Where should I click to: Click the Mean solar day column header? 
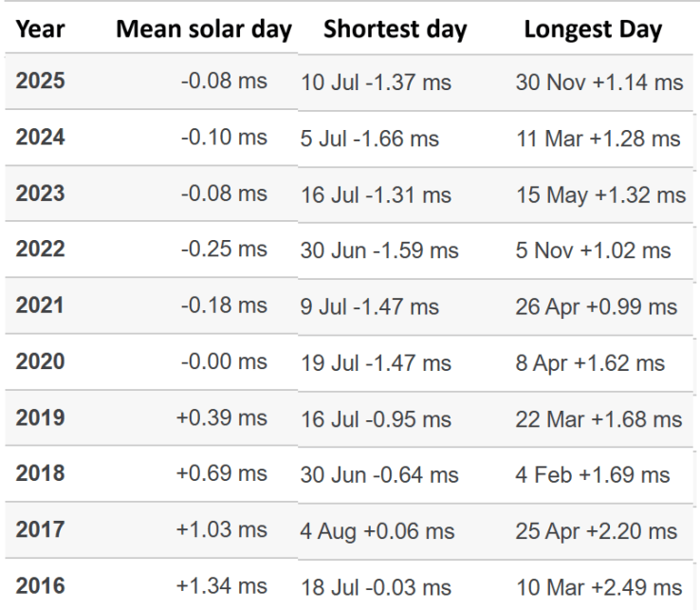coord(205,28)
